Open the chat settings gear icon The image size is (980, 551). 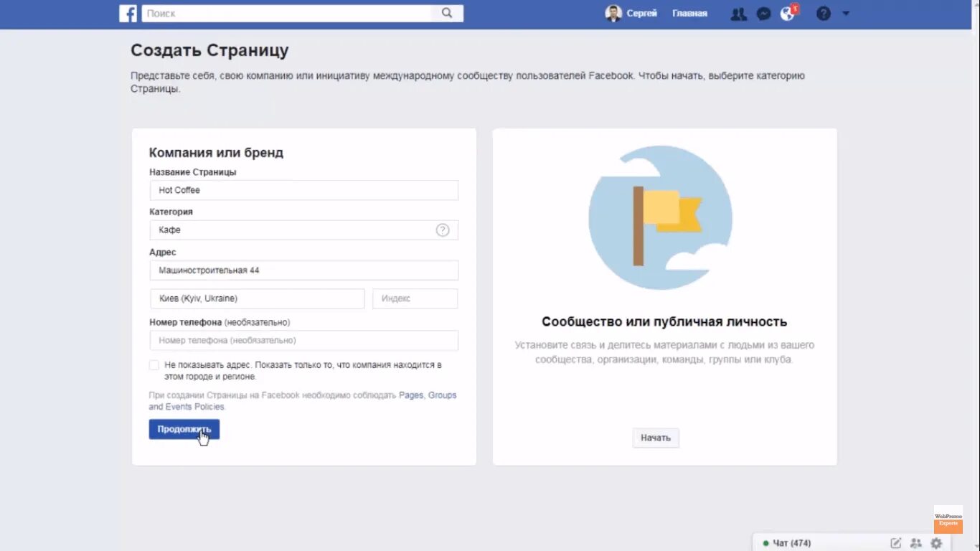click(936, 543)
